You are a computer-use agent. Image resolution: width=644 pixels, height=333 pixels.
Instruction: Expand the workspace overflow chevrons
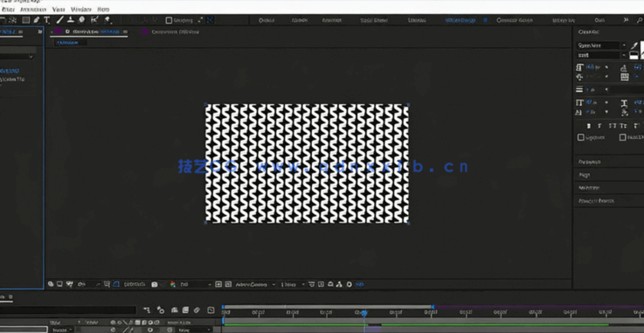click(x=626, y=20)
